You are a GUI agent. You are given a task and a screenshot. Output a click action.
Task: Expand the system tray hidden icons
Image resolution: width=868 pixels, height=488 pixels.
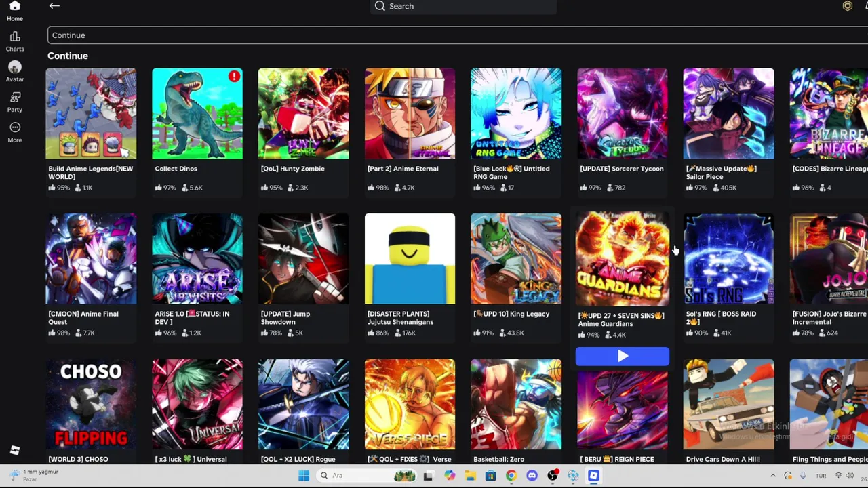pyautogui.click(x=773, y=476)
